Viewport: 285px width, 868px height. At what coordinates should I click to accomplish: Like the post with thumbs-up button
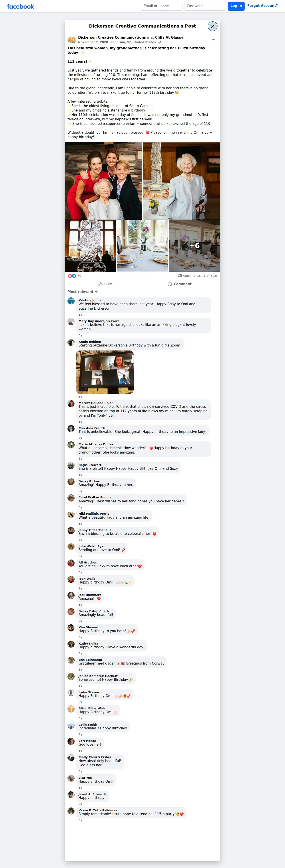[x=105, y=284]
